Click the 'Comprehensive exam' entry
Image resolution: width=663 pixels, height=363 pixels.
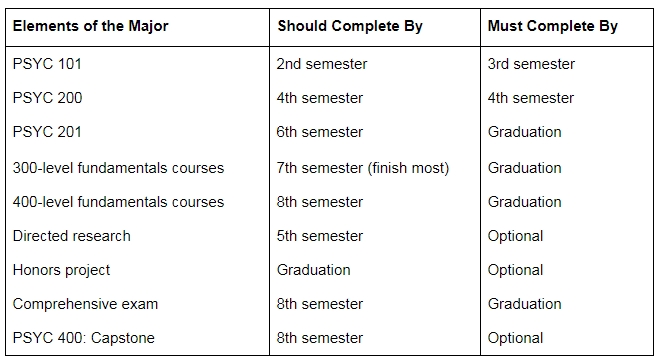pos(85,304)
